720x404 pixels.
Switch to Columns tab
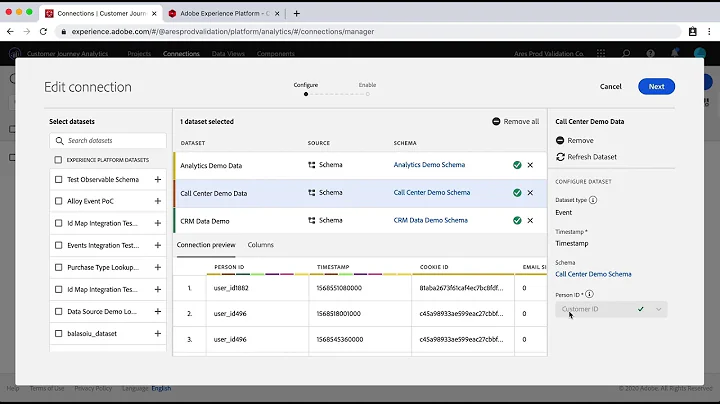point(260,245)
